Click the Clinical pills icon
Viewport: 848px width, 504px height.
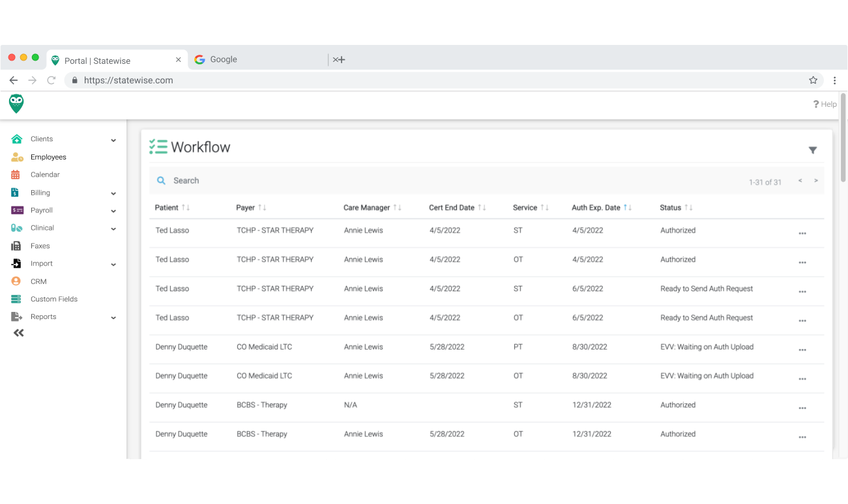17,228
